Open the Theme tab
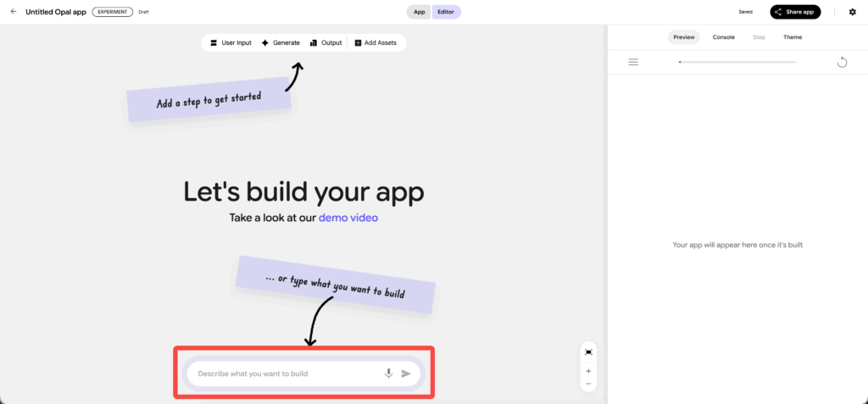Viewport: 868px width, 404px height. click(792, 37)
